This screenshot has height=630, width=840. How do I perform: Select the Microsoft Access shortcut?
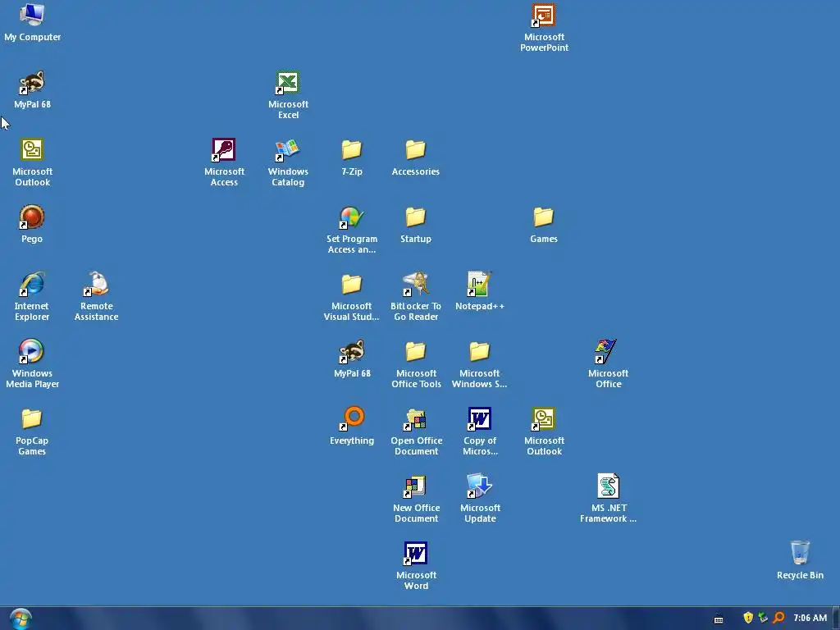point(224,162)
